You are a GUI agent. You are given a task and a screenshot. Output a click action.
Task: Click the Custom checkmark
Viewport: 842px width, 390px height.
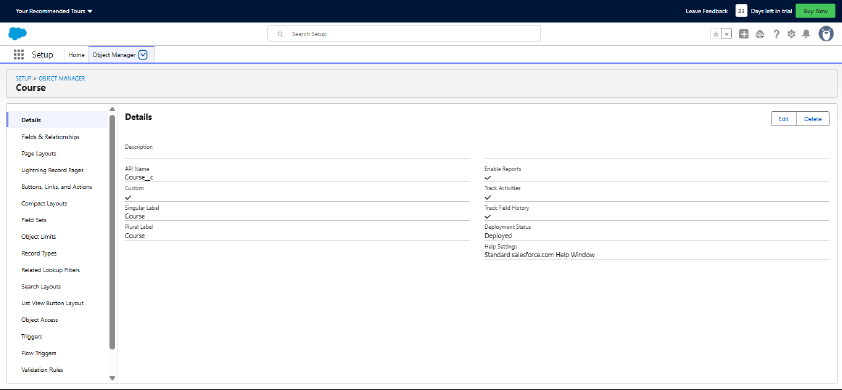128,197
